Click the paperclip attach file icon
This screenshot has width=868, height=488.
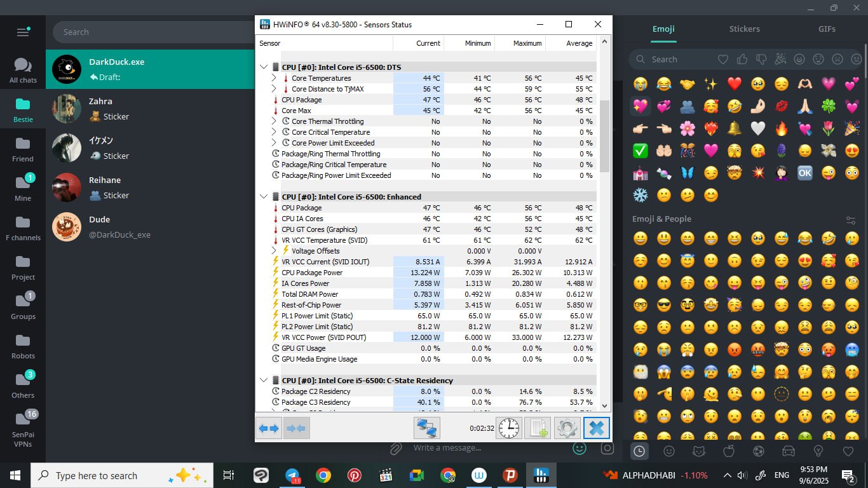[x=396, y=449]
